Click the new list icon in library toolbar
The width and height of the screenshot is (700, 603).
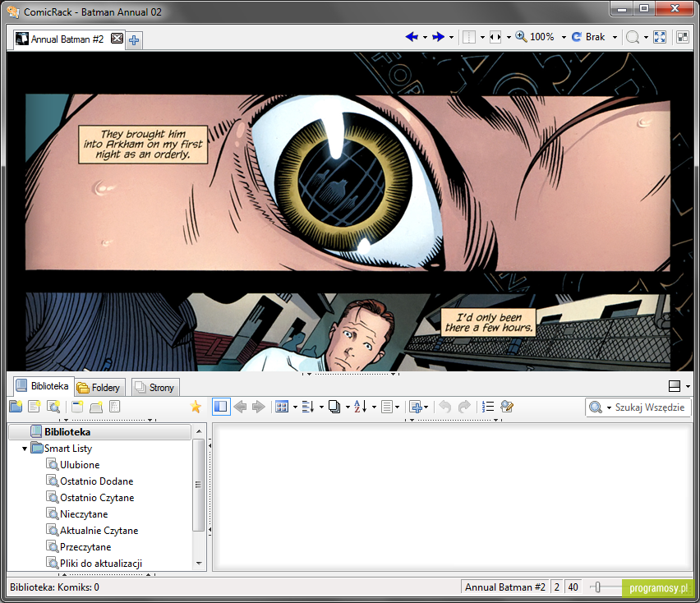click(x=35, y=406)
